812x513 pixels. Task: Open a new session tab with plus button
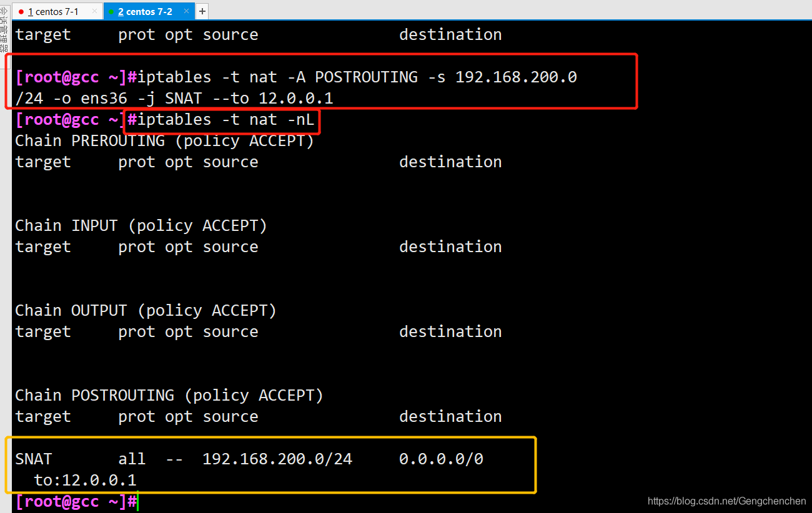pyautogui.click(x=202, y=11)
